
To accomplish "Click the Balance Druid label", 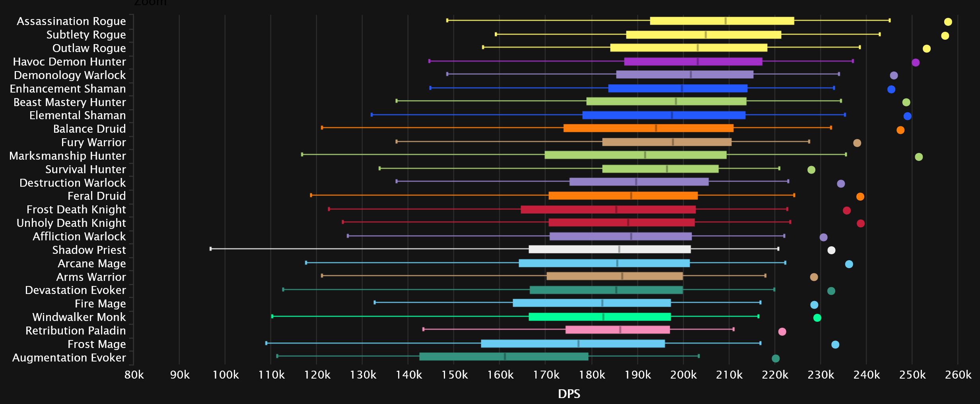I will (89, 129).
